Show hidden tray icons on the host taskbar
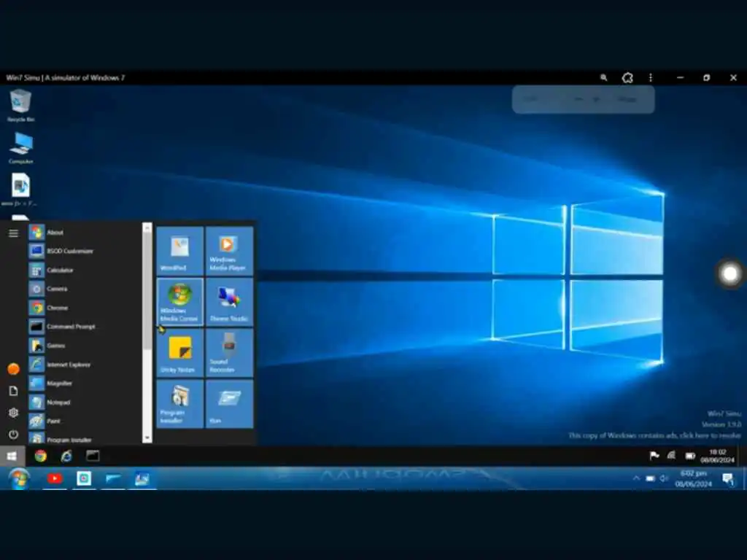 [x=636, y=478]
